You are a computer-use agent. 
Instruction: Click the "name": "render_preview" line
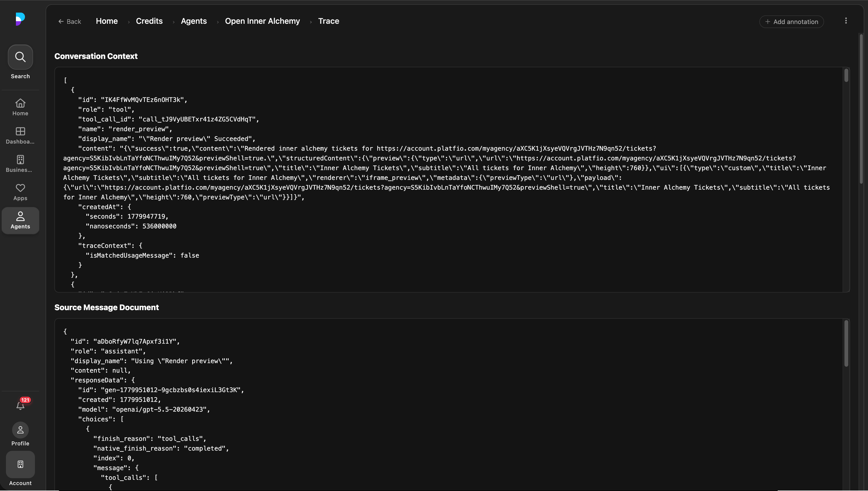(x=125, y=129)
